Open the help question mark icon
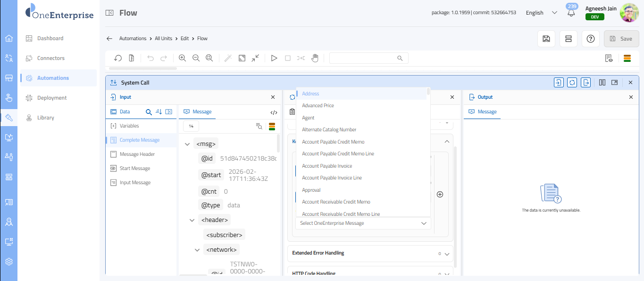644x281 pixels. 590,39
